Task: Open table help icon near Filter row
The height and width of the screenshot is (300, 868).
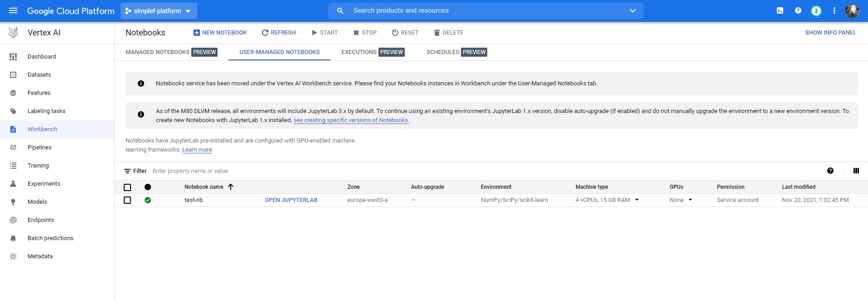Action: point(830,171)
